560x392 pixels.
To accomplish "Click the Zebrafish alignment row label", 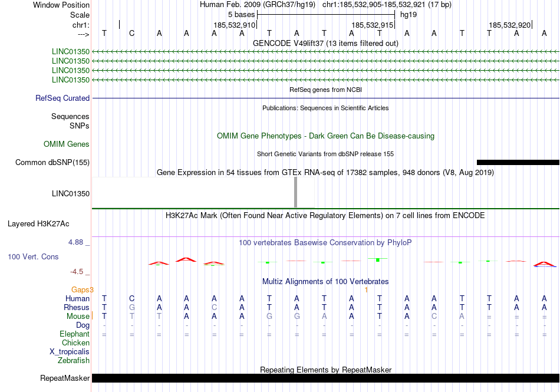I will point(74,361).
